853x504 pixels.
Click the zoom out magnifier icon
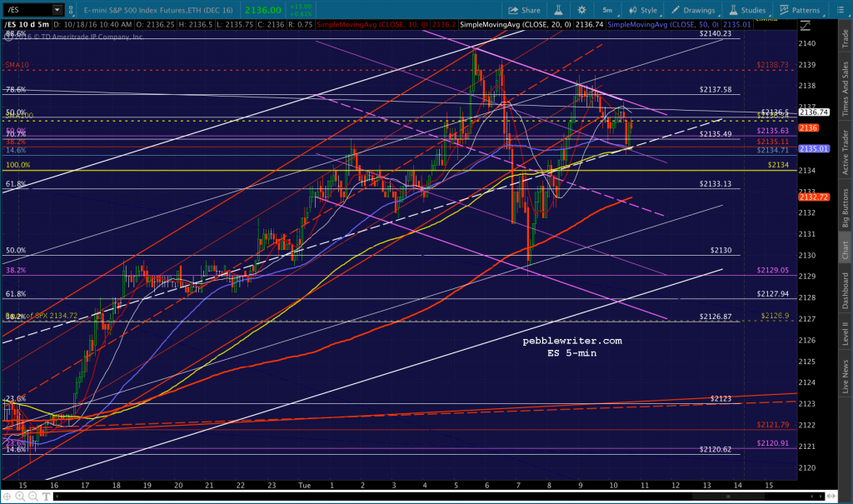click(33, 497)
